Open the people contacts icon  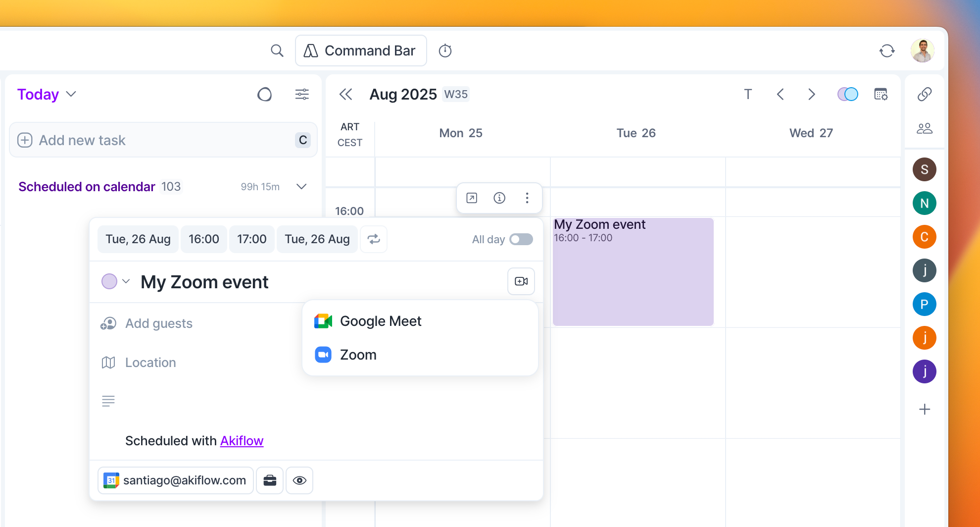click(x=925, y=129)
